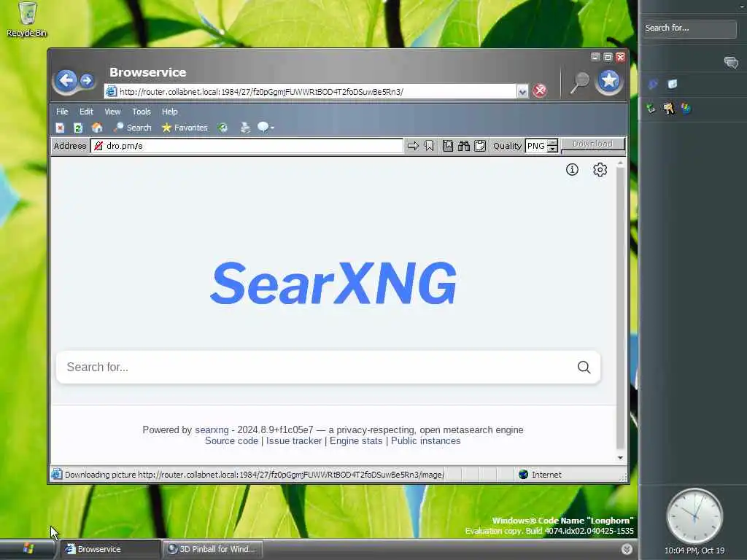This screenshot has width=747, height=560.
Task: Click the Stop icon on the toolbar
Action: (x=60, y=128)
